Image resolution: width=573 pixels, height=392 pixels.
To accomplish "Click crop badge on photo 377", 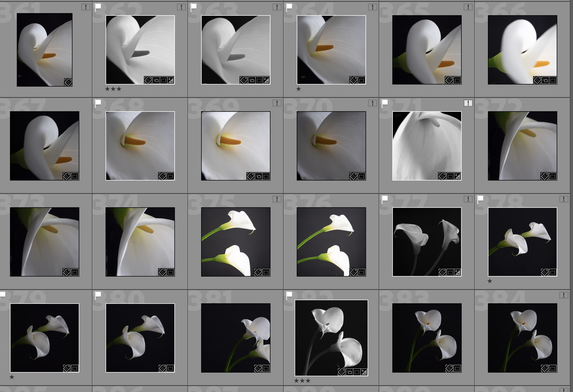I will coord(450,272).
